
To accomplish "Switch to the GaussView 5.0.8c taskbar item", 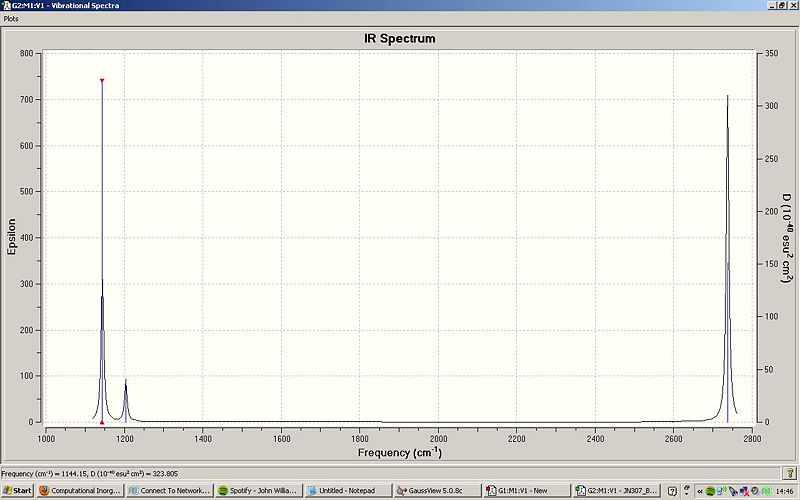I will click(437, 490).
